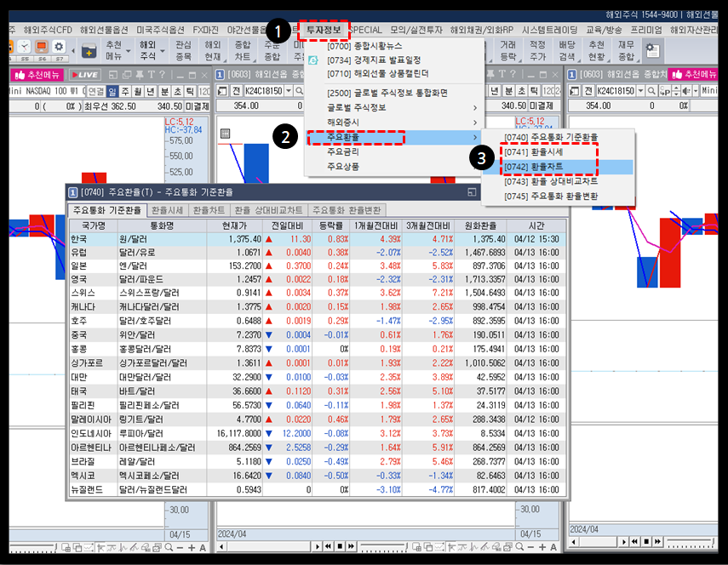Click the magnifier search icon beside K24C18150 in middle window
This screenshot has height=565, width=728.
tap(300, 91)
